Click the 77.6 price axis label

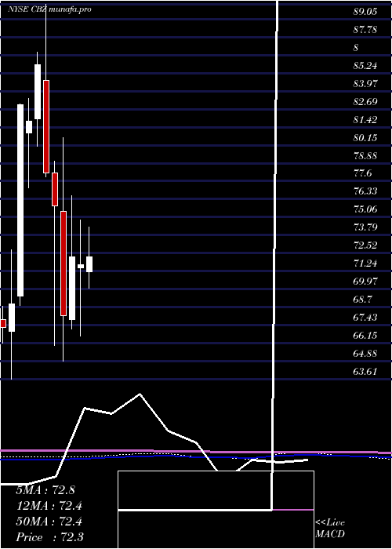click(x=362, y=173)
